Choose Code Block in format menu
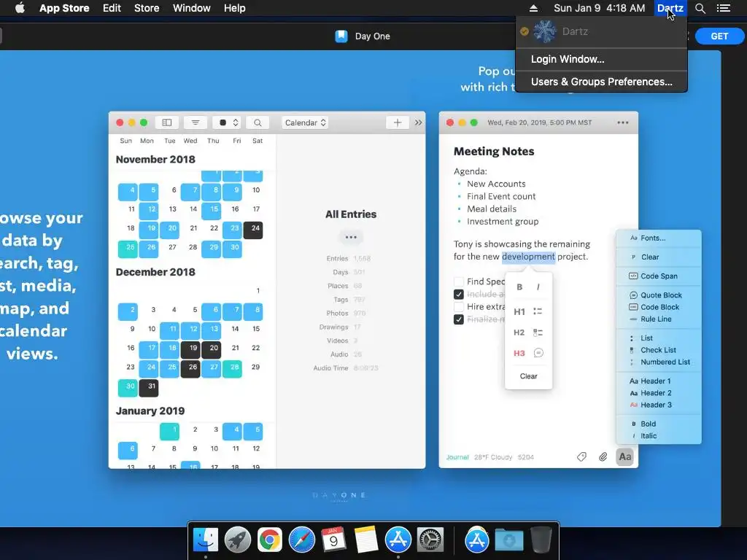747x560 pixels. click(659, 307)
